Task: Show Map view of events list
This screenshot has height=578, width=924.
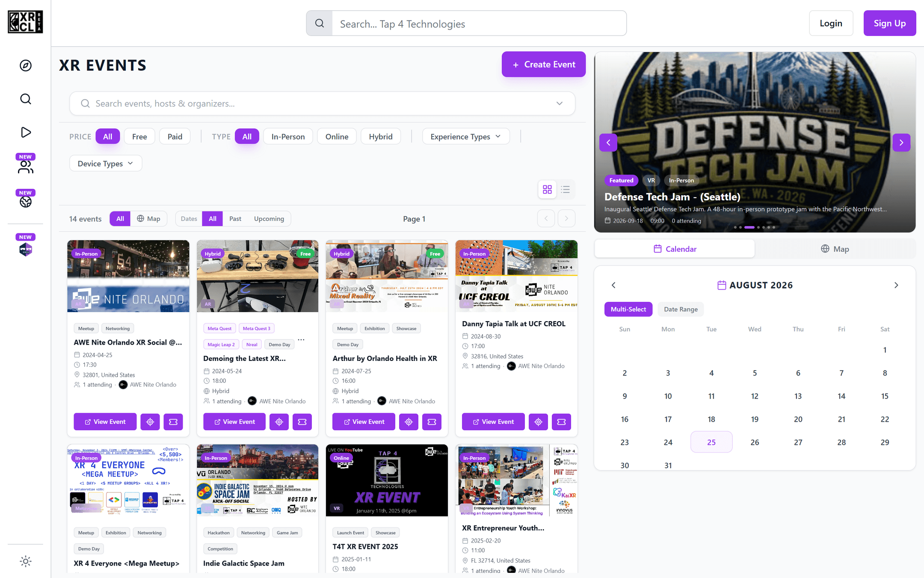Action: coord(148,218)
